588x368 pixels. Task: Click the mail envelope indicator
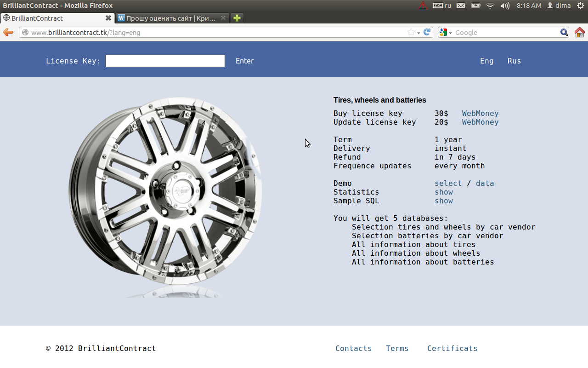[x=461, y=6]
